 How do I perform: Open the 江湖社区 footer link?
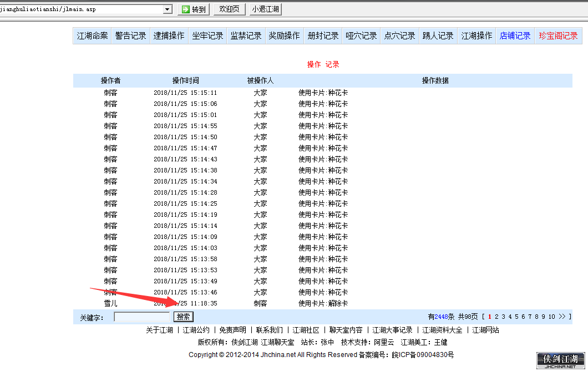coord(306,330)
